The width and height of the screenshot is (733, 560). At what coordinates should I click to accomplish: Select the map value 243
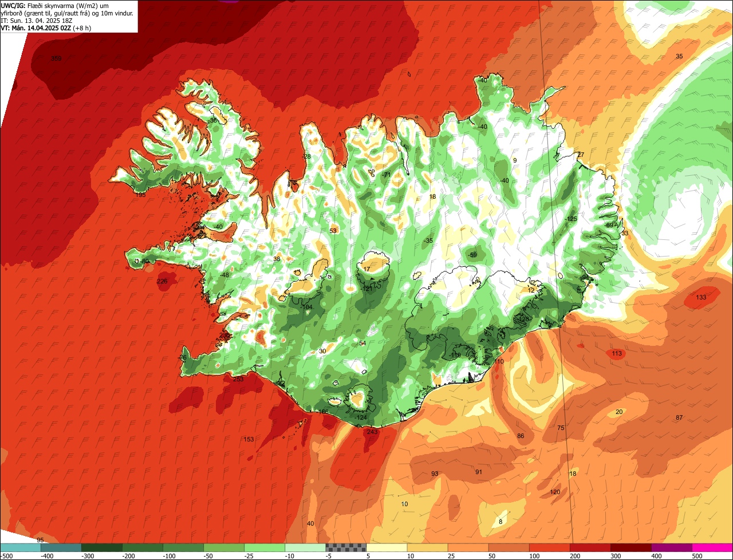(372, 432)
